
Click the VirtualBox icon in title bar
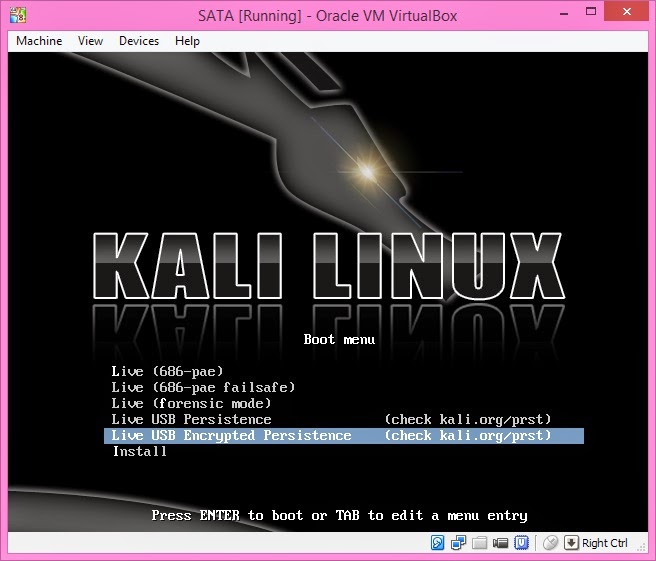[18, 15]
